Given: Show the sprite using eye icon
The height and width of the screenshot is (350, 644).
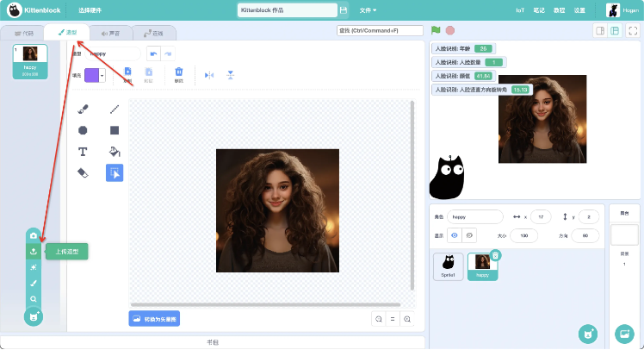Looking at the screenshot, I should 455,235.
